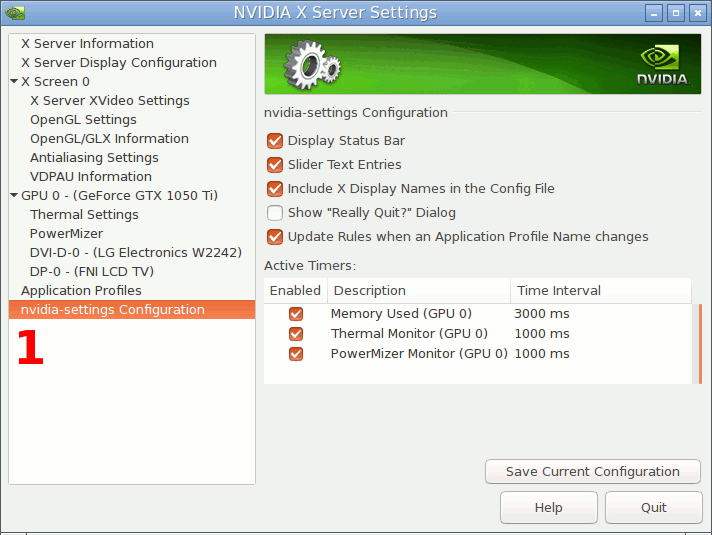Viewport: 712px width, 535px height.
Task: Enable Show "Really Quit?" Dialog checkbox
Action: coord(275,213)
